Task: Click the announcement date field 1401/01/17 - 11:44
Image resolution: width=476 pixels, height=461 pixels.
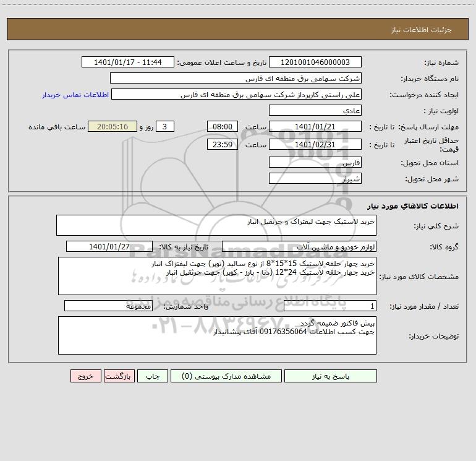Action: pos(128,62)
